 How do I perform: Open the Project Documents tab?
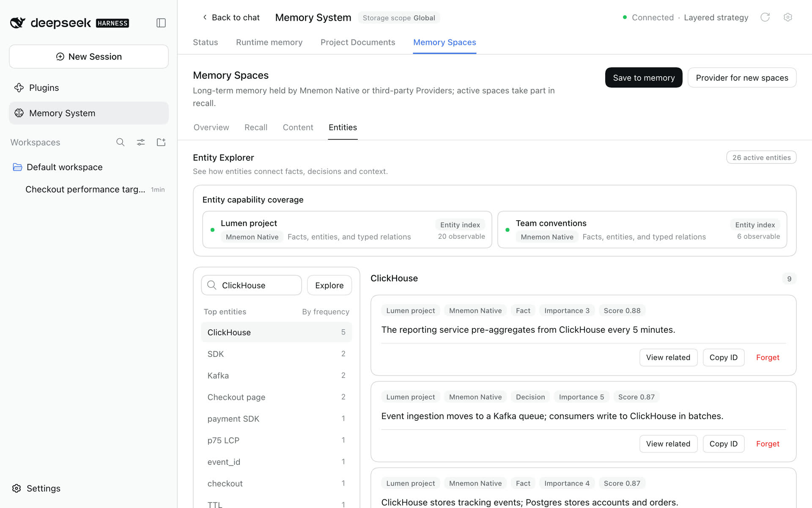point(358,42)
